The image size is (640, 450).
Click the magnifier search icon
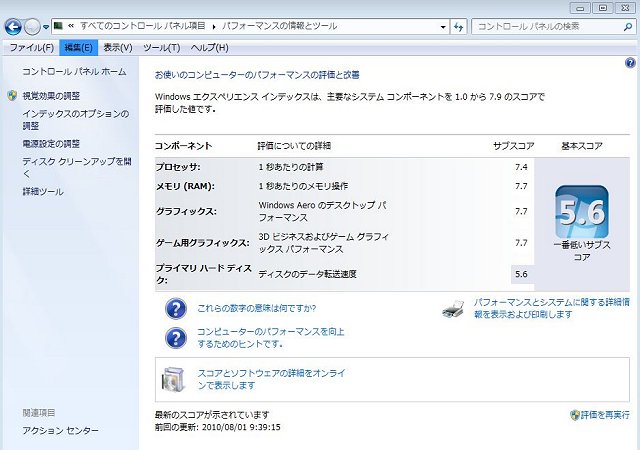click(628, 27)
